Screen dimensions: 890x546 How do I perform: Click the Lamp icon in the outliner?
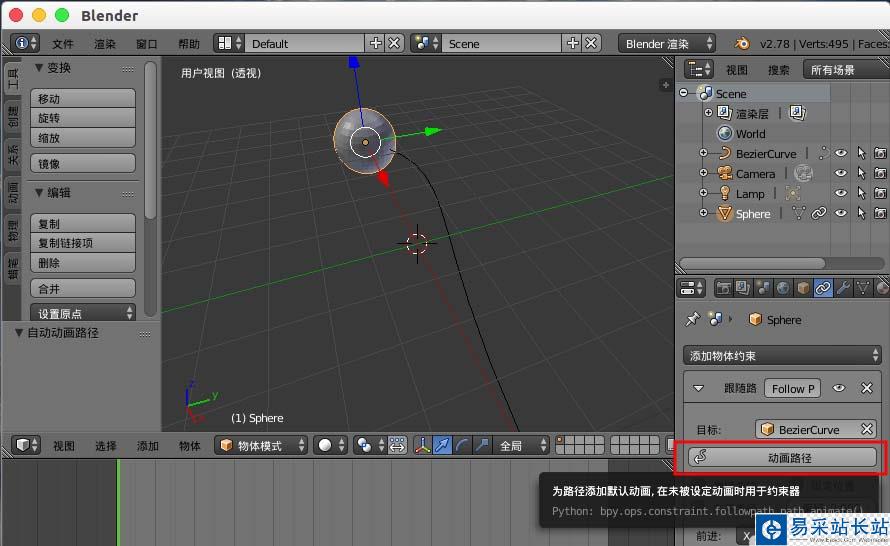point(725,194)
